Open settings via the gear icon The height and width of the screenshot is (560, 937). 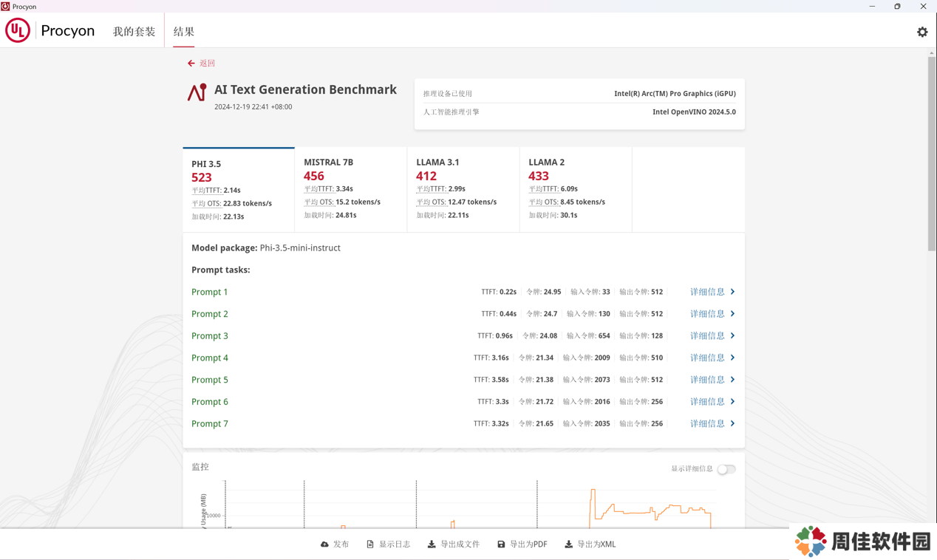(921, 32)
